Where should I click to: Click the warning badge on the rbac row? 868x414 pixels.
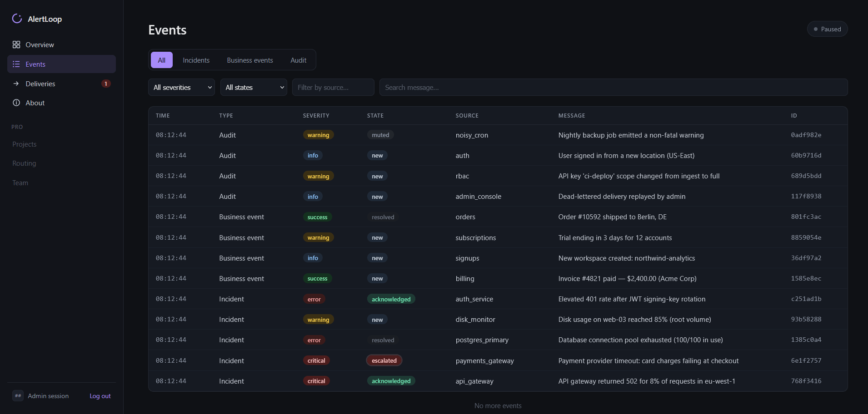point(318,176)
